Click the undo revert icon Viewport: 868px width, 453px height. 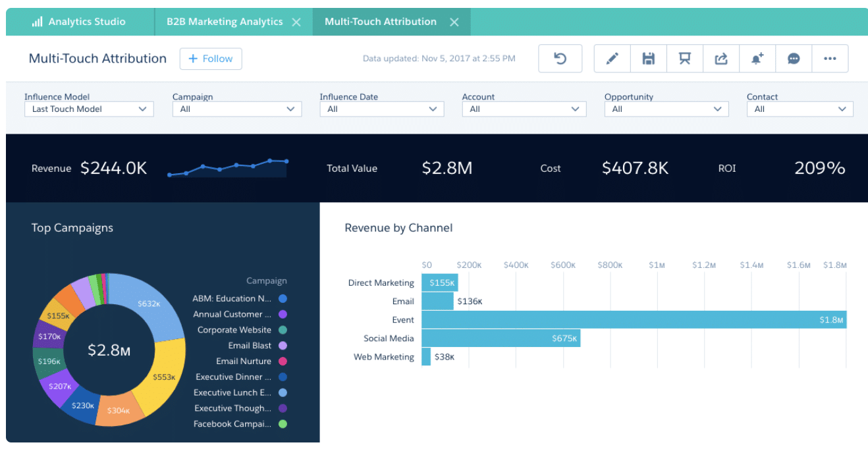tap(560, 58)
